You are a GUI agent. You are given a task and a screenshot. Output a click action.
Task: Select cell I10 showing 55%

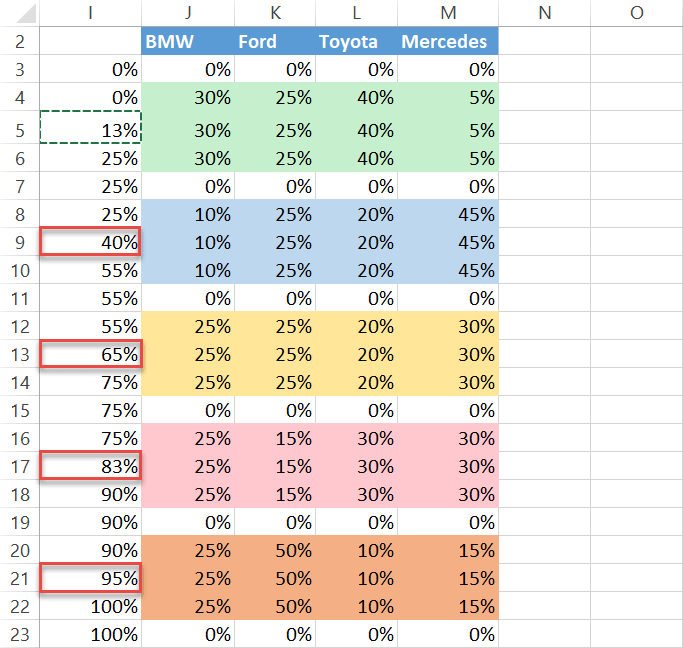pos(90,270)
